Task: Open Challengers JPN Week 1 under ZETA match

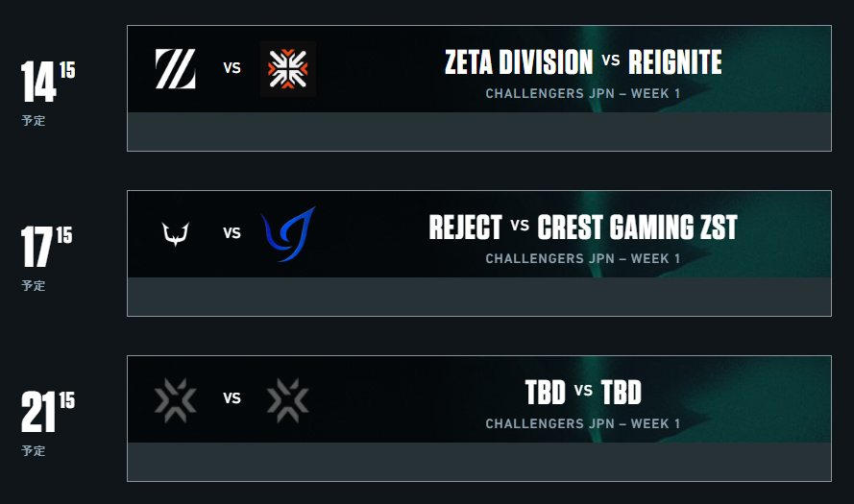Action: tap(583, 94)
